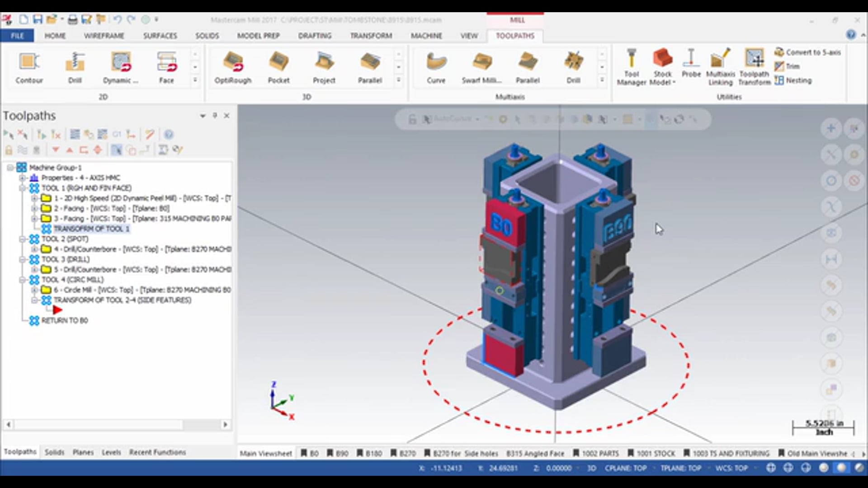Pick the 3D Parallel toolpath

(x=370, y=68)
